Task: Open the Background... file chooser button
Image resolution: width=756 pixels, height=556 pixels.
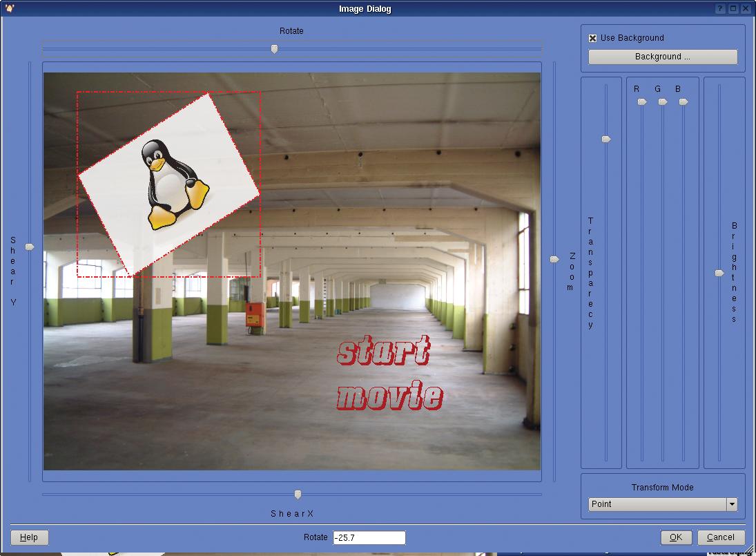Action: [x=663, y=57]
